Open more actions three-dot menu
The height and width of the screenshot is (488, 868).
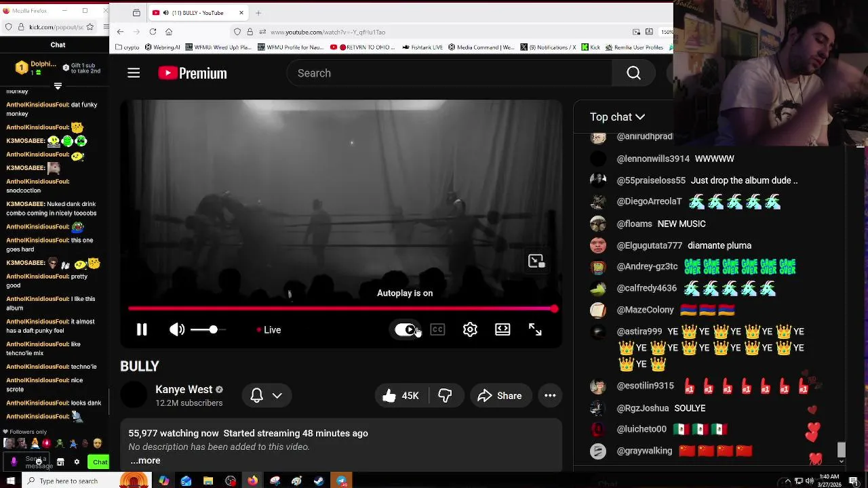coord(550,396)
